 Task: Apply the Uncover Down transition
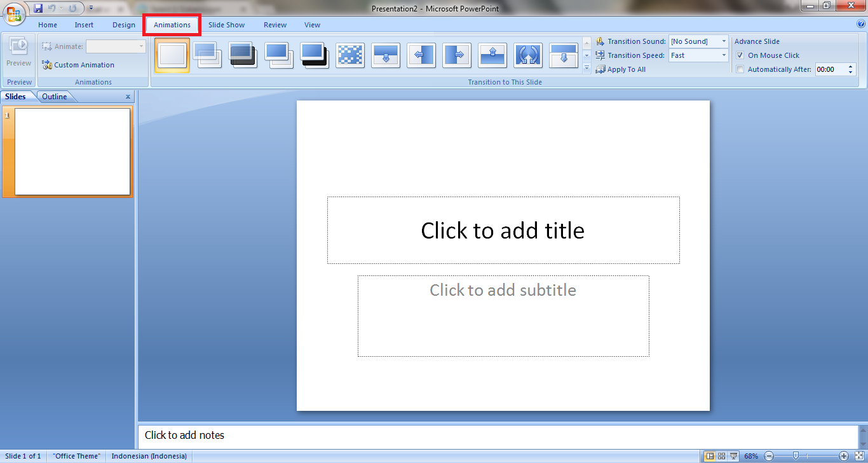click(x=564, y=55)
